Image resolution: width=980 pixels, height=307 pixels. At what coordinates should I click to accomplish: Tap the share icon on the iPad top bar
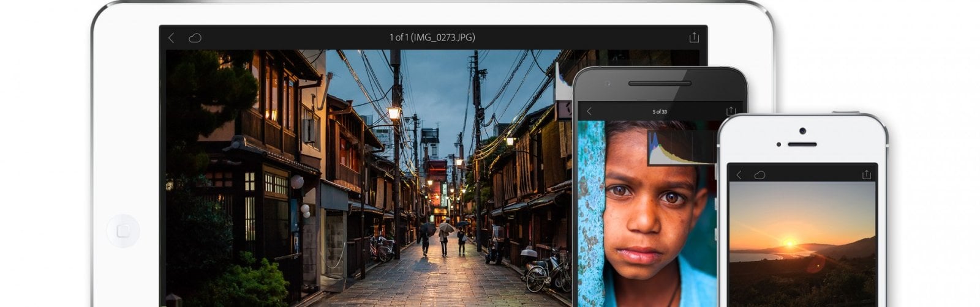[x=693, y=37]
